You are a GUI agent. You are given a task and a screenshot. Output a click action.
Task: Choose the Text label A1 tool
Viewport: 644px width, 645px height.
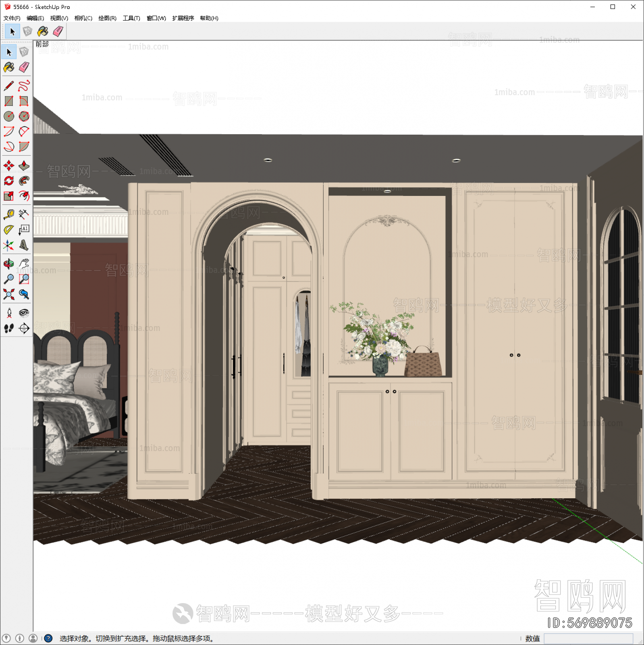coord(24,230)
